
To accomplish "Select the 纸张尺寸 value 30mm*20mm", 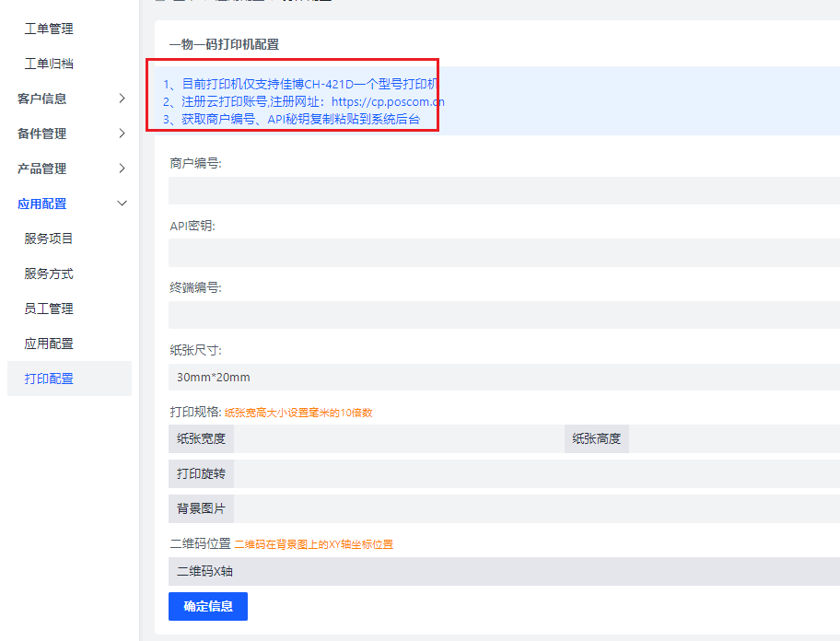I will click(414, 376).
